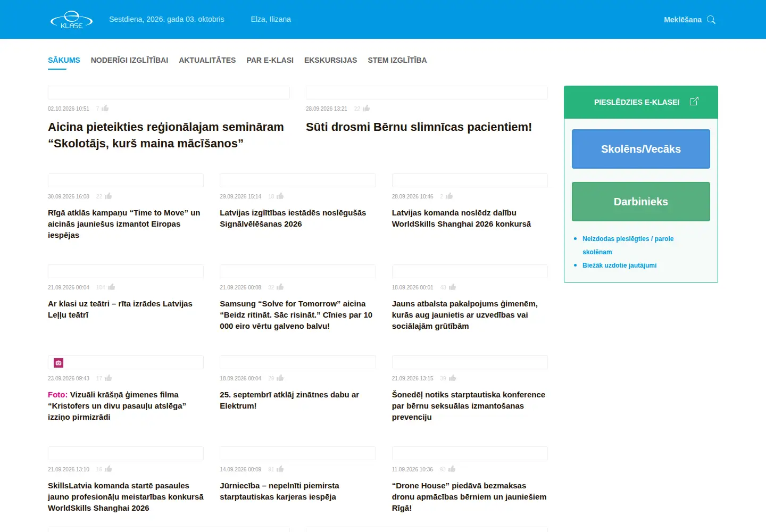Open search via the magnifier icon
Viewport: 766px width, 532px height.
711,20
